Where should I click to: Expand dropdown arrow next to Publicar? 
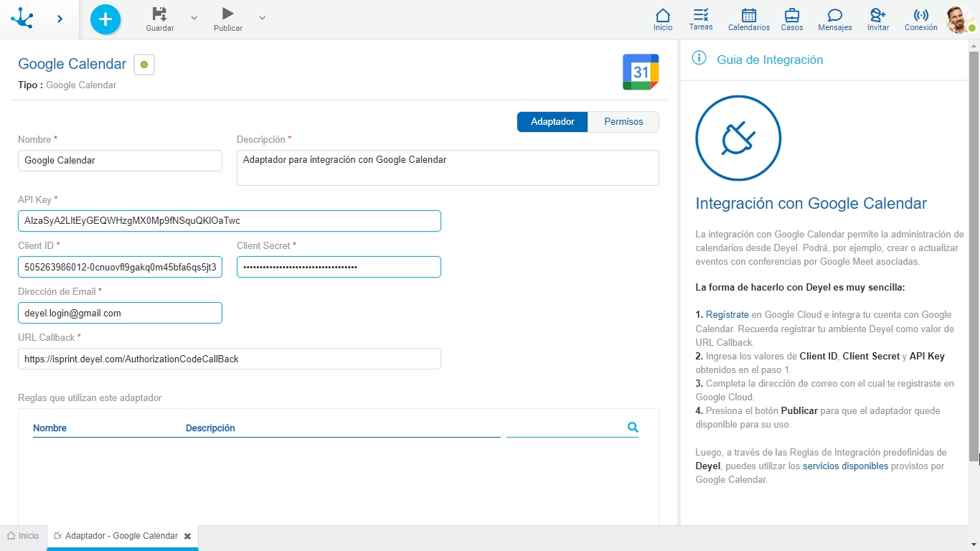262,17
